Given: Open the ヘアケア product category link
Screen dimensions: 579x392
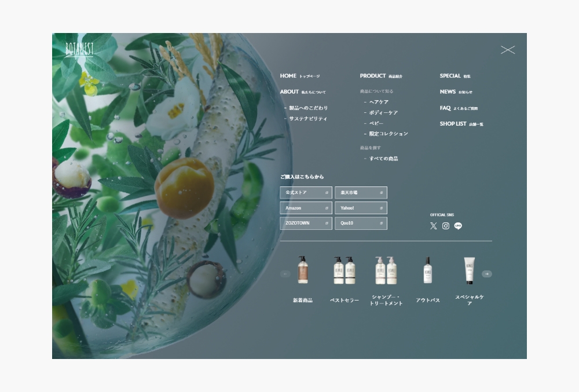Looking at the screenshot, I should (379, 102).
